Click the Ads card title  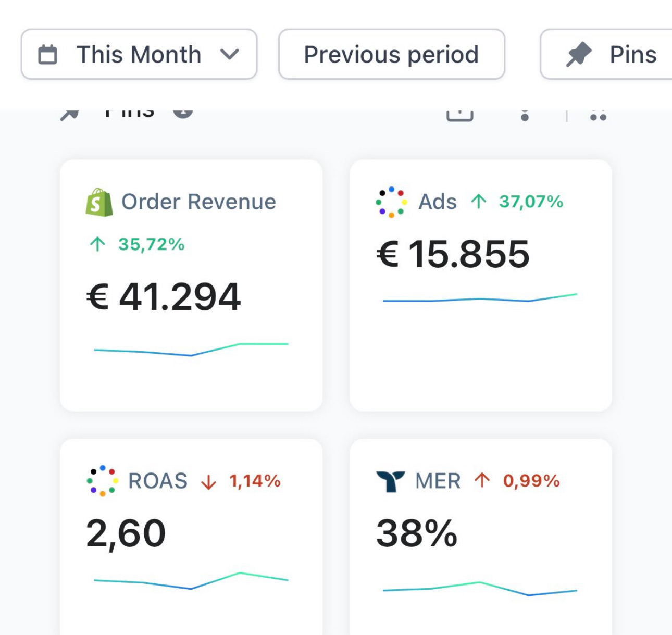tap(438, 202)
